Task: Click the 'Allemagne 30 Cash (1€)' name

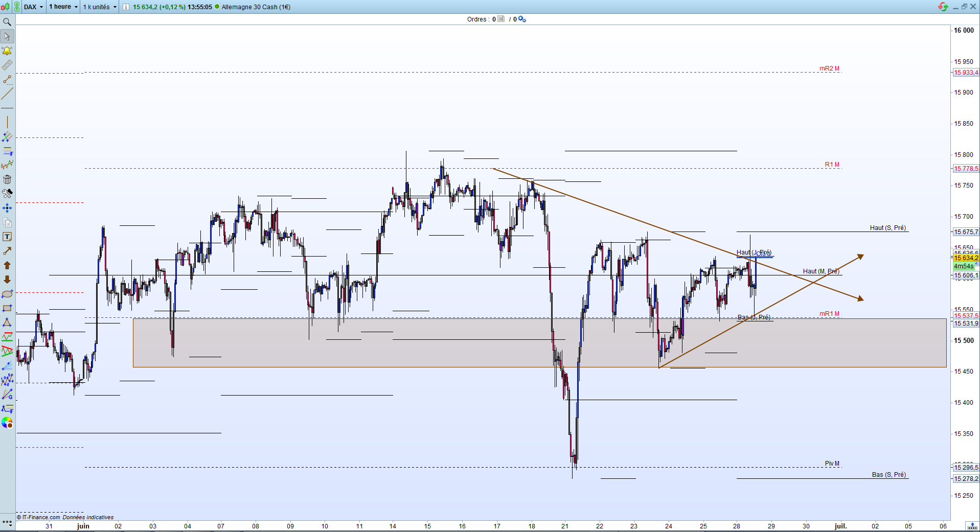Action: [x=256, y=7]
